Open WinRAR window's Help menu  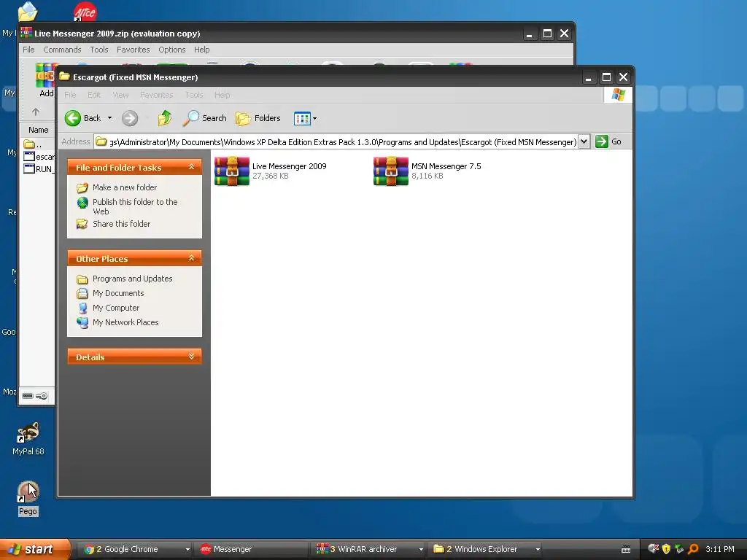point(201,50)
